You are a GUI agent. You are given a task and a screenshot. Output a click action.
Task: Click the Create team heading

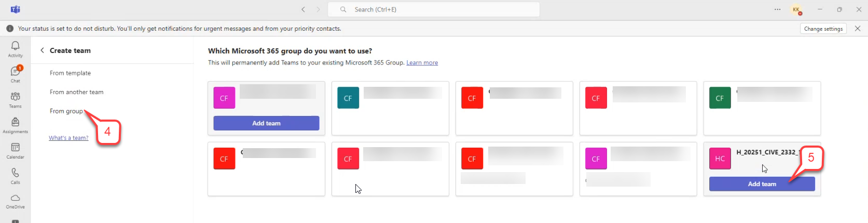(x=70, y=50)
